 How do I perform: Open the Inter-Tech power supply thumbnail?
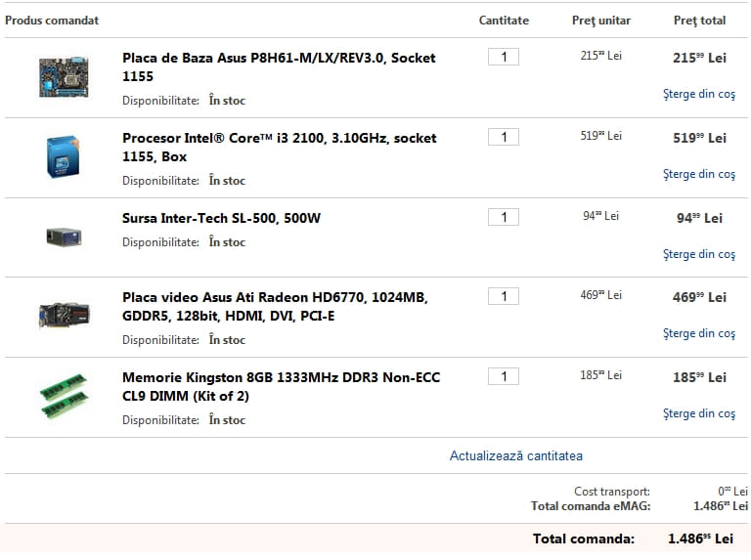click(x=64, y=237)
